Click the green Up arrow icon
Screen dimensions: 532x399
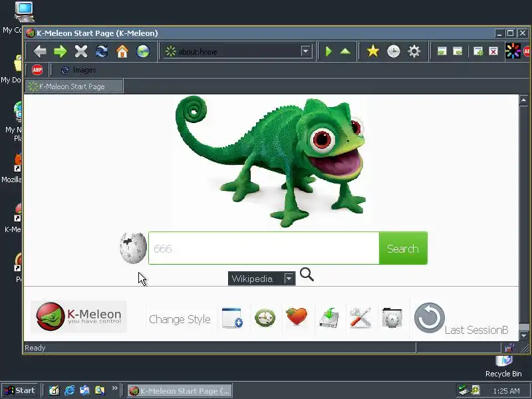[345, 52]
